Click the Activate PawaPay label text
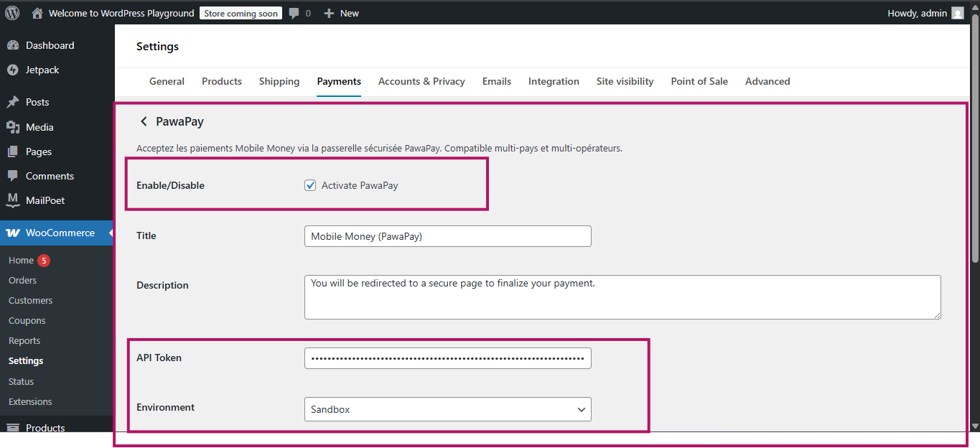 (360, 185)
